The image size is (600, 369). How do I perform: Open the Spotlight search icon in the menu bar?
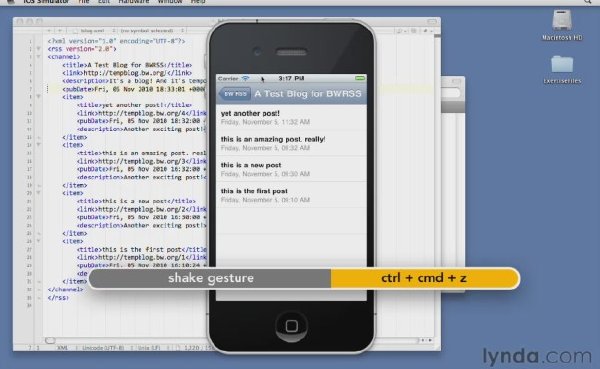[587, 2]
